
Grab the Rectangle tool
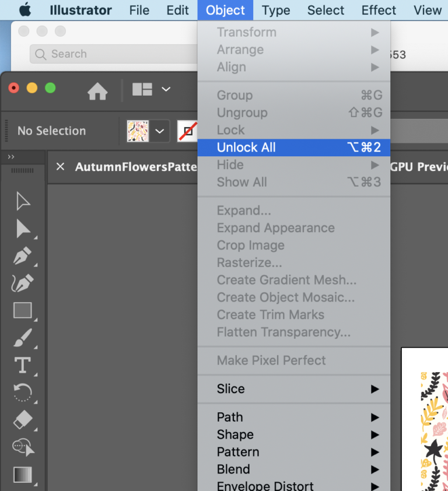tap(23, 311)
